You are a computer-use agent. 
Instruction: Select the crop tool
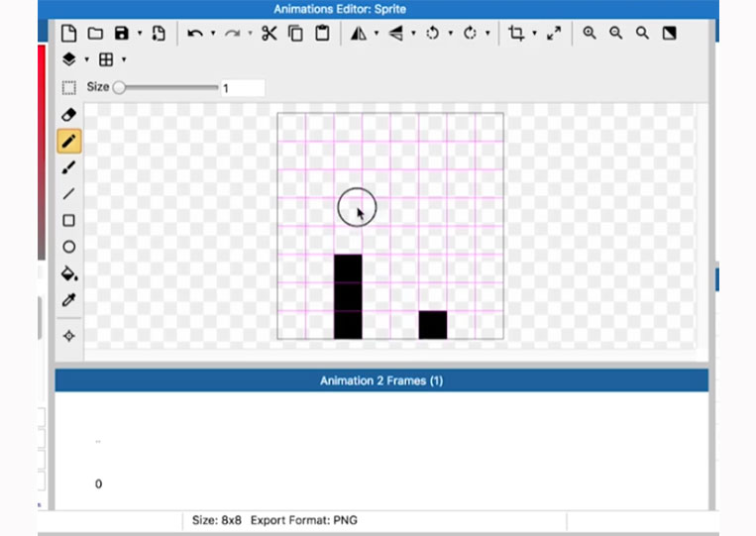tap(516, 34)
